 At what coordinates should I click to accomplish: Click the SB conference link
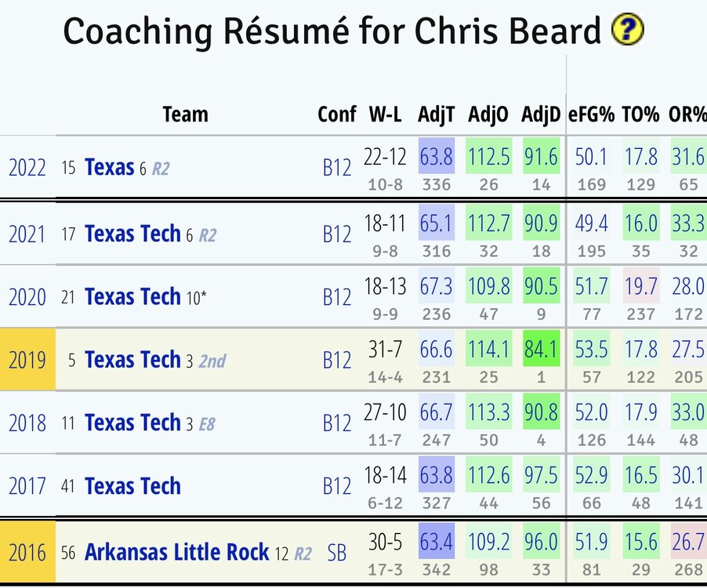point(337,552)
